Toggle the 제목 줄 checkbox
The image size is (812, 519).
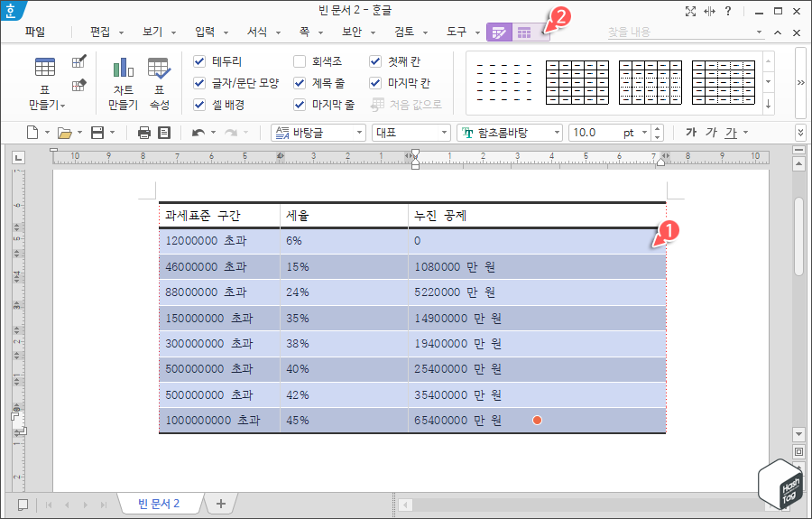coord(300,83)
